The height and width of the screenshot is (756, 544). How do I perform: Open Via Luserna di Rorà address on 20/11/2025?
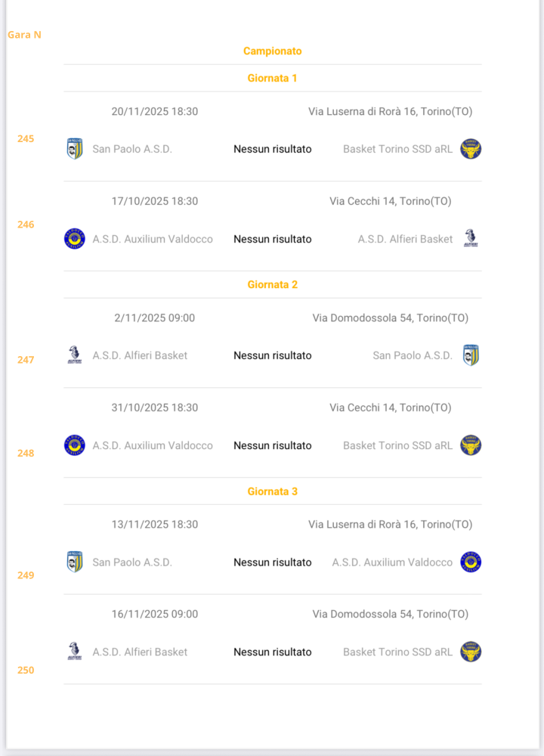[x=390, y=111]
